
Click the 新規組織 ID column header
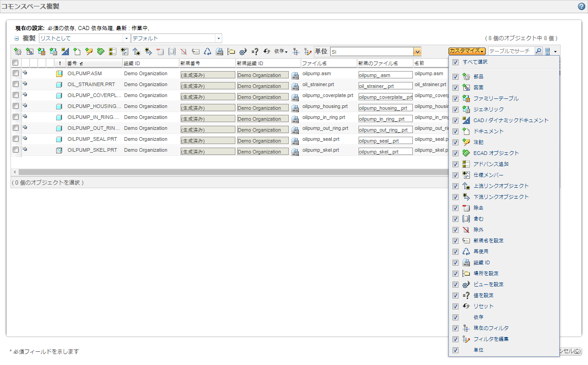[268, 63]
